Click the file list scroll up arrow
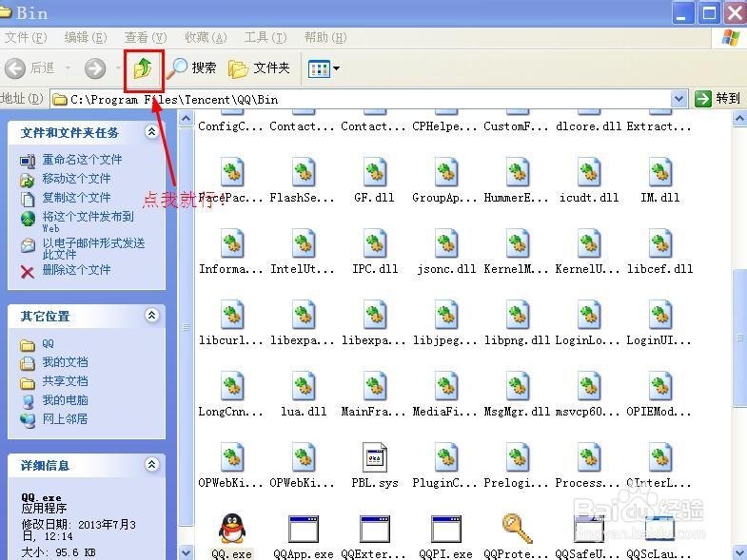 click(739, 118)
